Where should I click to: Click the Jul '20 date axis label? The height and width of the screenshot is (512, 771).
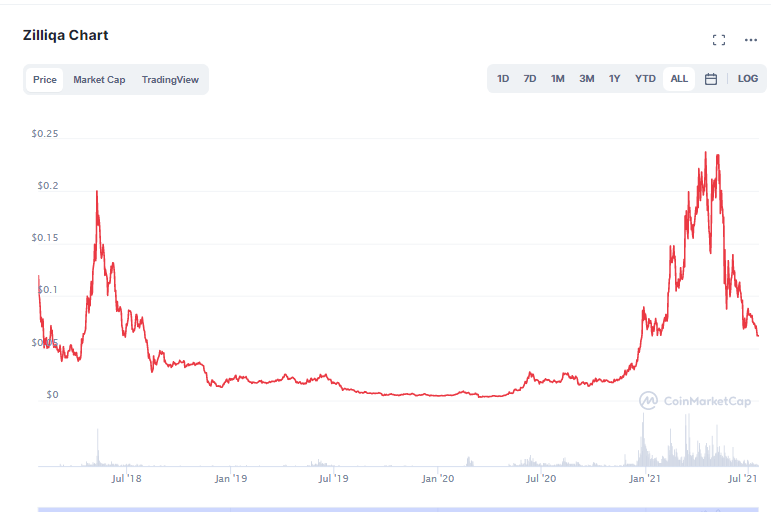(541, 479)
